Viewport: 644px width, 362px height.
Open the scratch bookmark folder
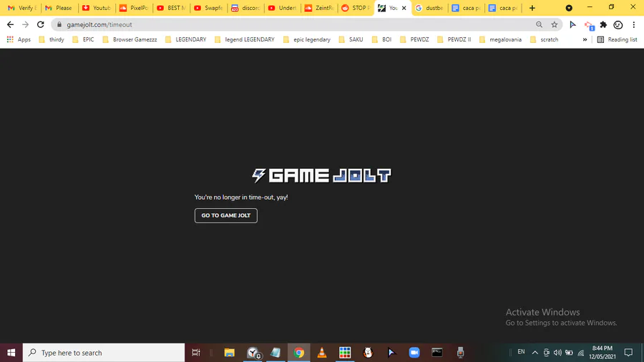(x=545, y=39)
